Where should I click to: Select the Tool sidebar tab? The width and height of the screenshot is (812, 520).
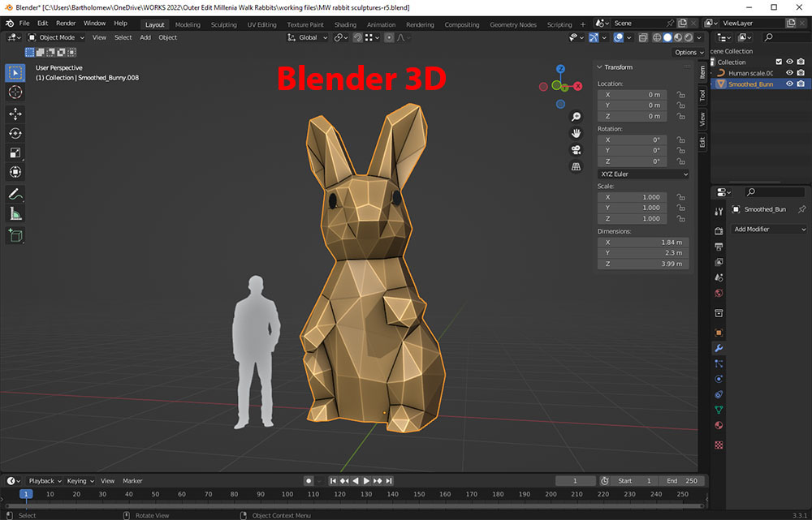(702, 95)
